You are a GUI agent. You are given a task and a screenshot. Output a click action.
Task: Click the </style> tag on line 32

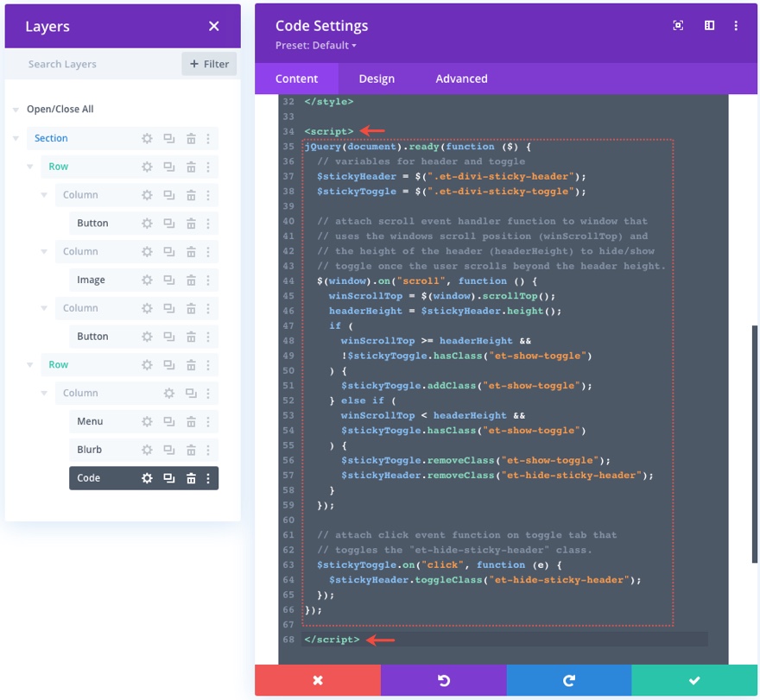(329, 101)
